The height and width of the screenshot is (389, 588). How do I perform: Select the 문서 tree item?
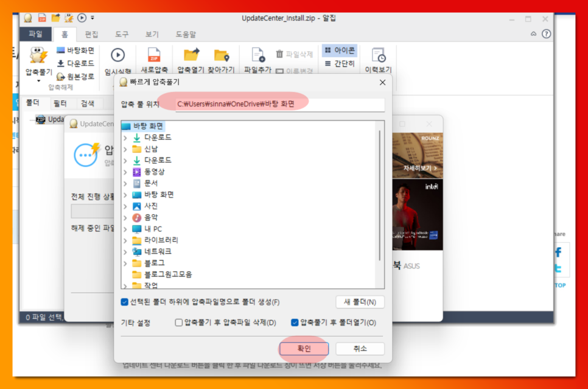(x=145, y=183)
